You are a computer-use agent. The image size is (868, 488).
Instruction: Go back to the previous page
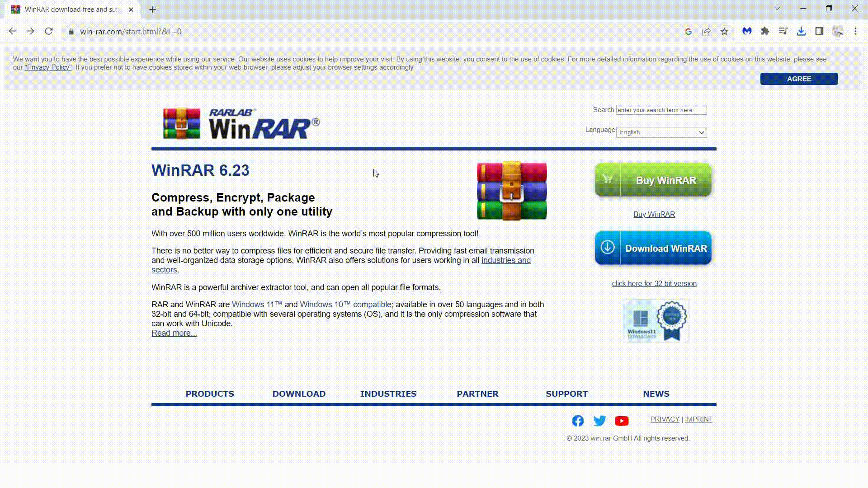12,31
